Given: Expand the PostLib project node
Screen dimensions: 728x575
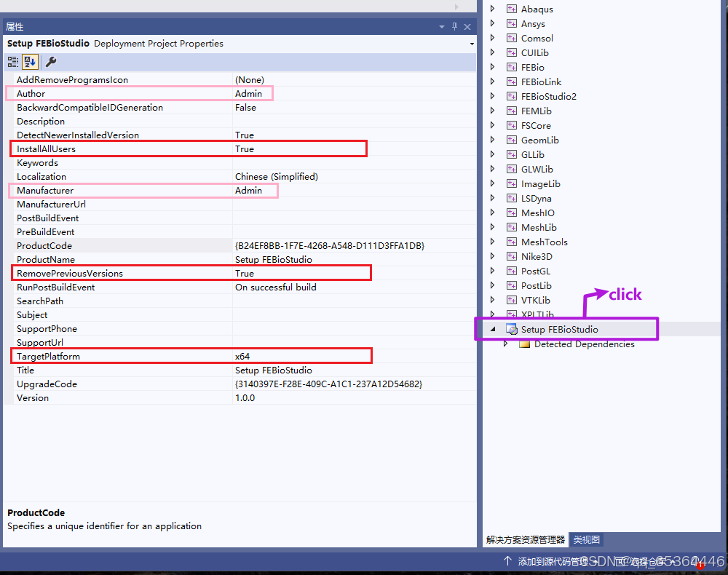Looking at the screenshot, I should point(493,285).
